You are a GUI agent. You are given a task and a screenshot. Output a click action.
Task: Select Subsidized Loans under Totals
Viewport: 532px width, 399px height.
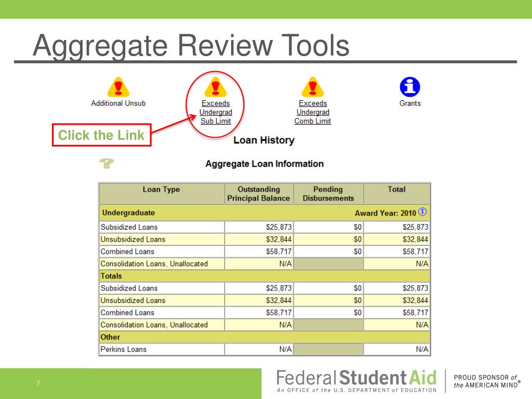pos(129,288)
